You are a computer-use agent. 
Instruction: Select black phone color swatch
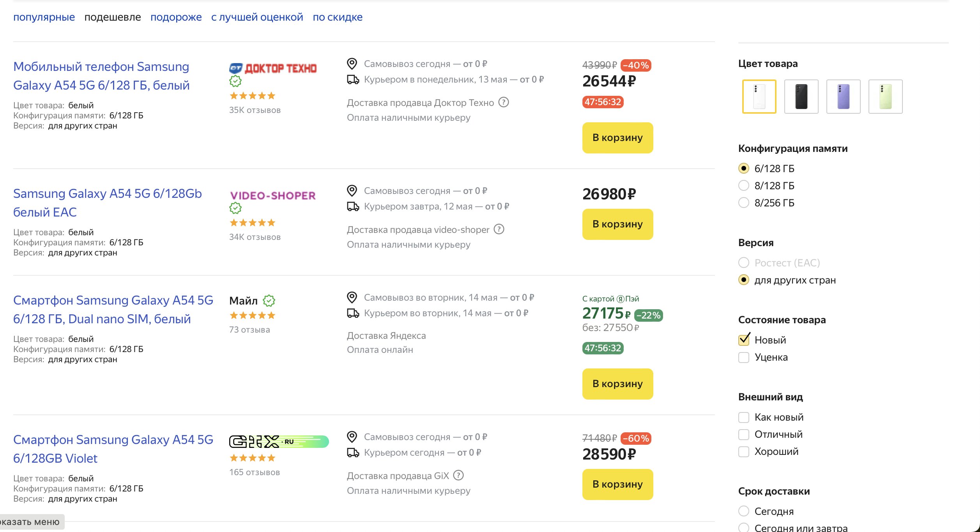[801, 97]
